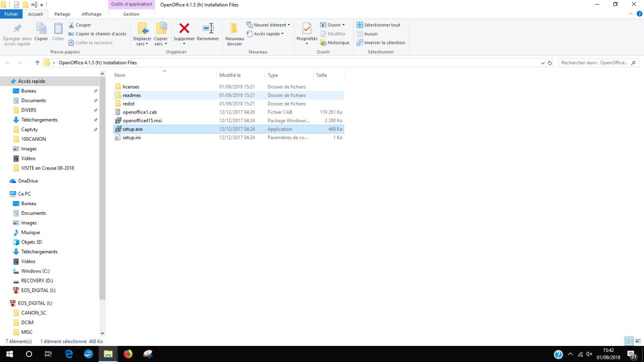644x362 pixels.
Task: Click the Renommer icon in the ribbon
Action: click(x=208, y=29)
